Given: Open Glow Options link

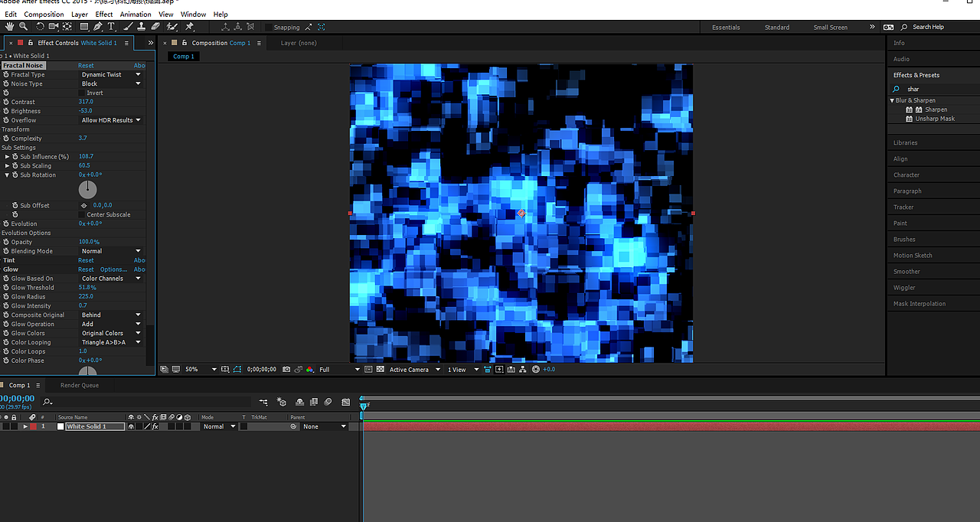Looking at the screenshot, I should point(113,269).
